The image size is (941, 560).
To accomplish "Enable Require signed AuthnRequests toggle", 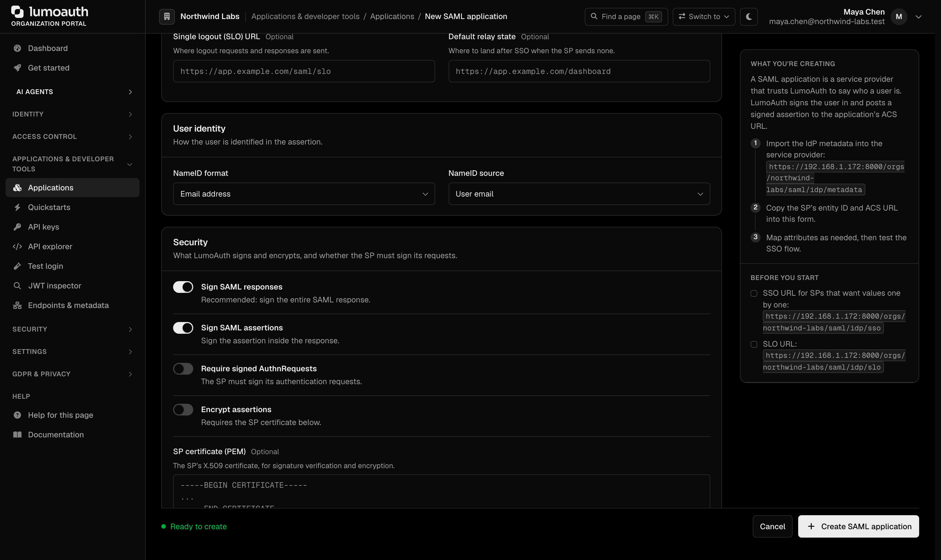I will 183,369.
